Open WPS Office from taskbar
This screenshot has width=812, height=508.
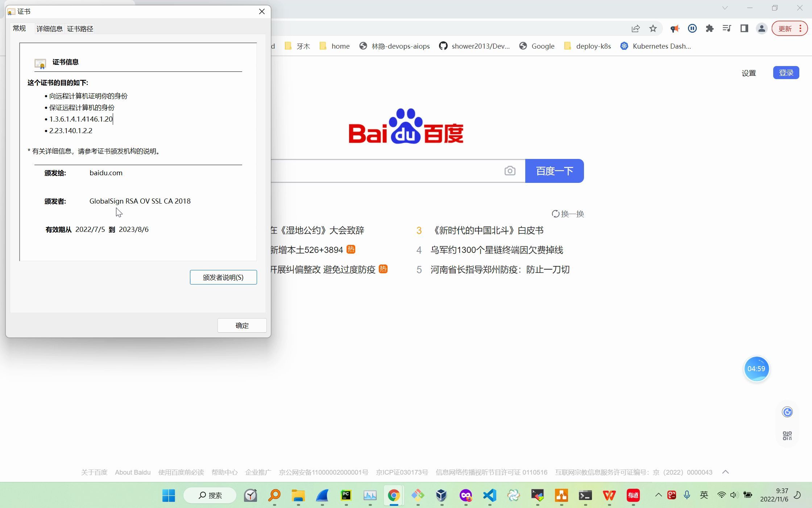click(609, 495)
